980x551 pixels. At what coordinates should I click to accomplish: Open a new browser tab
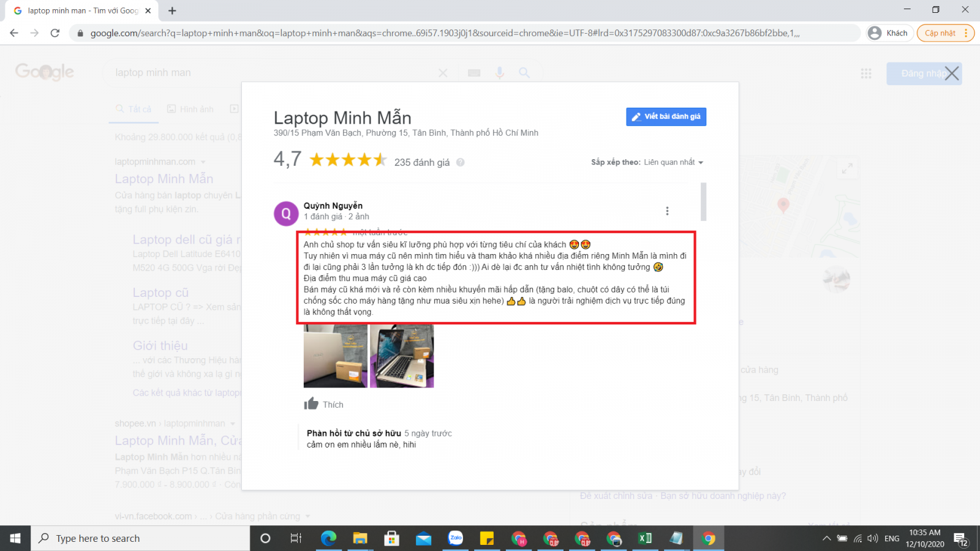[172, 10]
